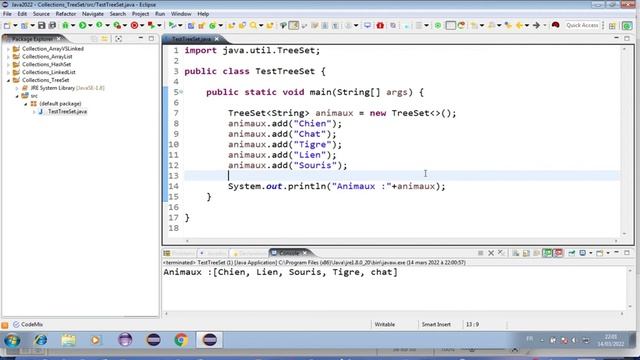This screenshot has height=360, width=640.
Task: Select the default package node
Action: coord(60,104)
